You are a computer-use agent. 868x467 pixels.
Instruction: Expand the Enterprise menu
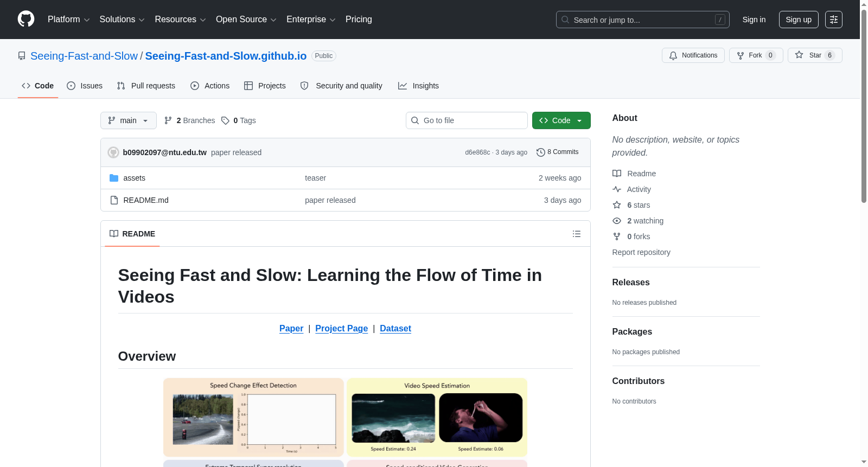tap(311, 20)
